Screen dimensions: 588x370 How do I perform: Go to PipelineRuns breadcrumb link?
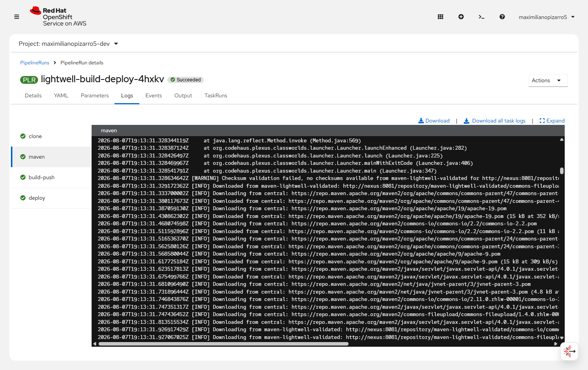35,63
